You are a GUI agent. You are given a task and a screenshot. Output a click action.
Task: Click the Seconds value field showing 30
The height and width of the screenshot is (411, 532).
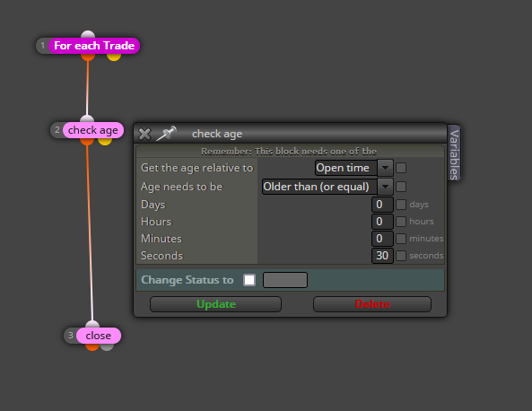[x=382, y=256]
